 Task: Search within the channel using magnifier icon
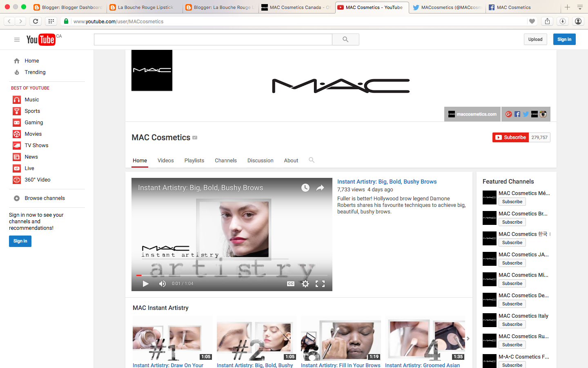[x=312, y=160]
